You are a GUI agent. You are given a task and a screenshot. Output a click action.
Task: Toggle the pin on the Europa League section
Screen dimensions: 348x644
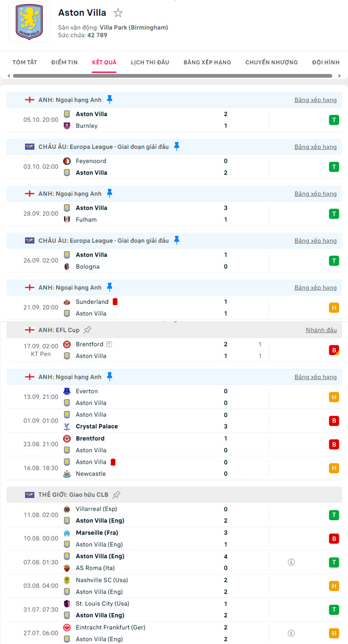click(176, 146)
